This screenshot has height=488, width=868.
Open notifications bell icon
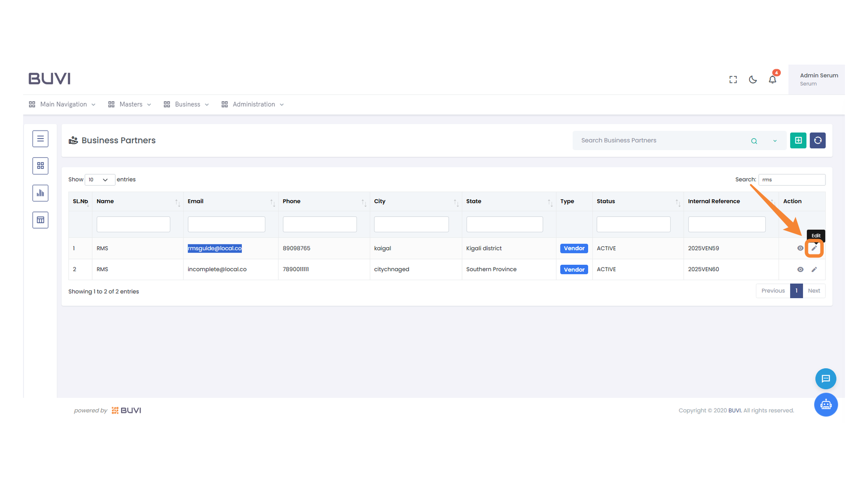tap(772, 80)
